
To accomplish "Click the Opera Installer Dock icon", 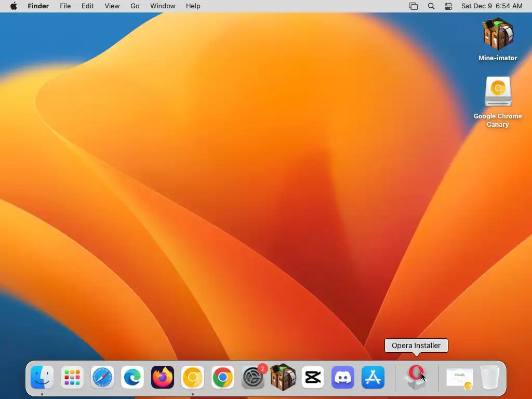I will tap(416, 377).
